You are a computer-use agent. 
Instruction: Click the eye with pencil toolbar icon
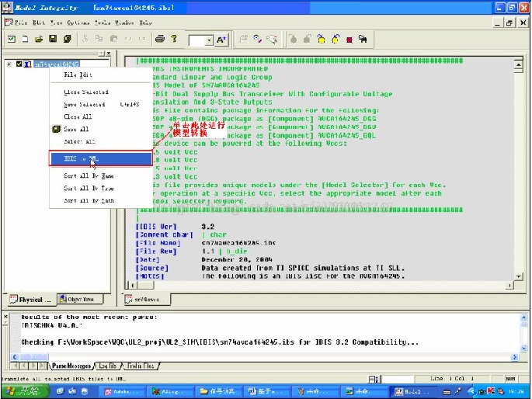click(258, 39)
